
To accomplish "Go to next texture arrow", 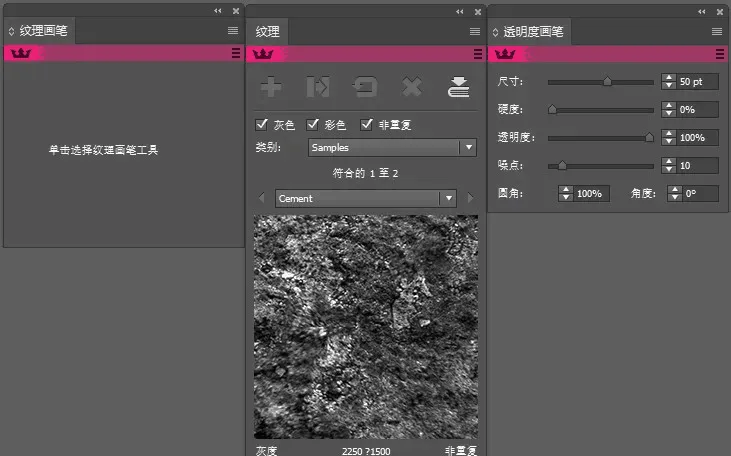I will [470, 198].
